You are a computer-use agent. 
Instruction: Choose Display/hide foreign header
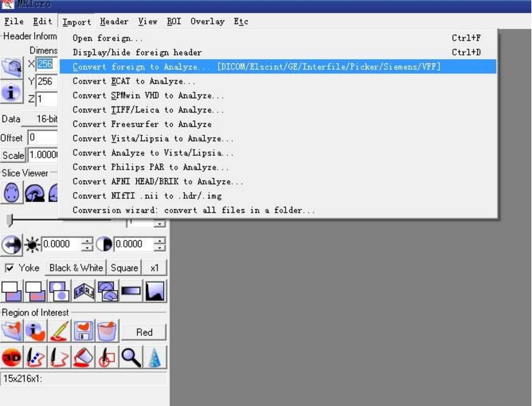pos(278,52)
